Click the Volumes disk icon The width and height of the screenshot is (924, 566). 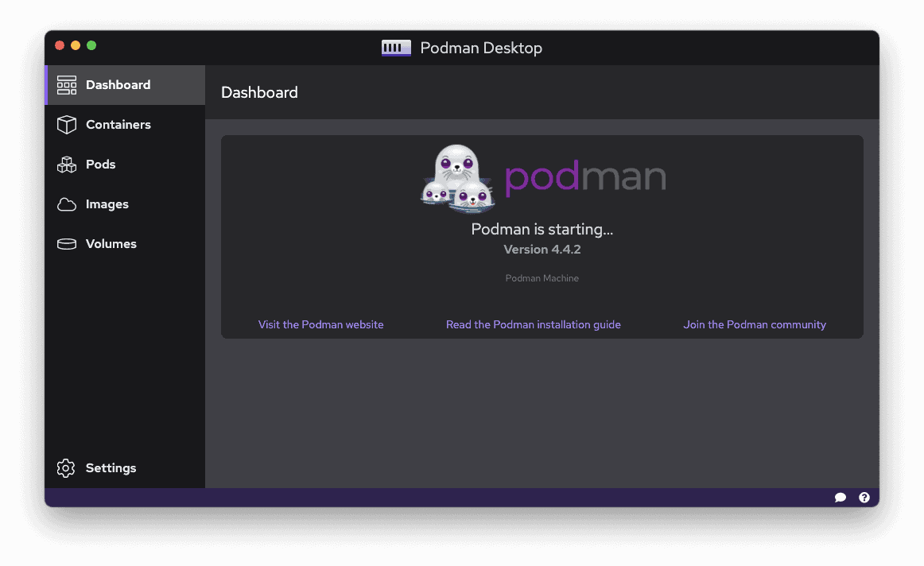[x=67, y=244]
